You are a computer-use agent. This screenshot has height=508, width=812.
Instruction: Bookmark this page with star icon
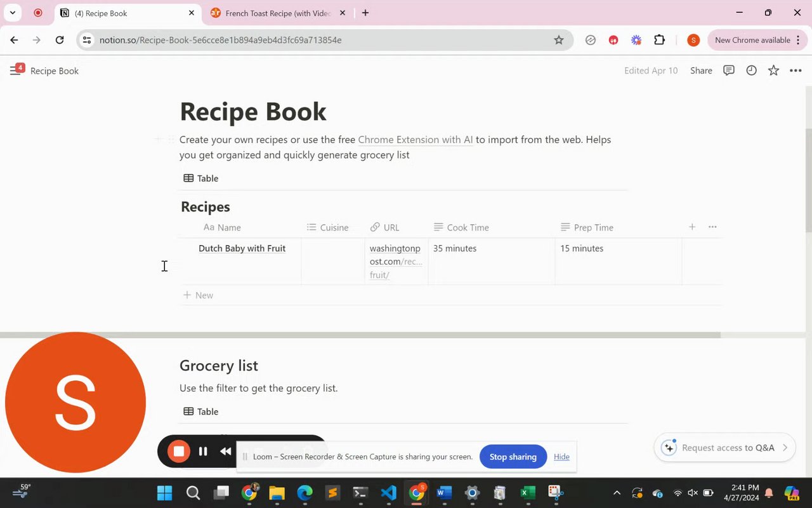pyautogui.click(x=559, y=40)
